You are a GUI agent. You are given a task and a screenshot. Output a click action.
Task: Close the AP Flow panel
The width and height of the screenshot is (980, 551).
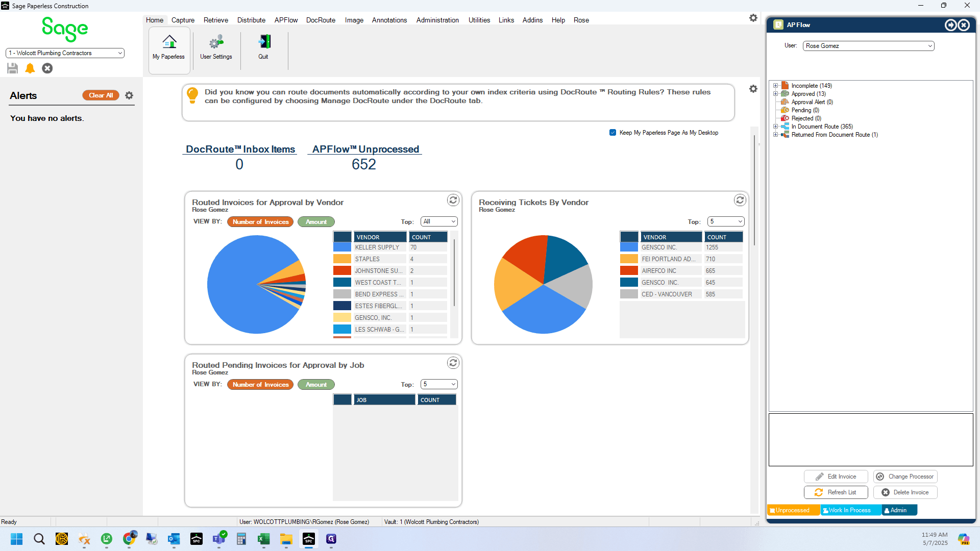(964, 25)
